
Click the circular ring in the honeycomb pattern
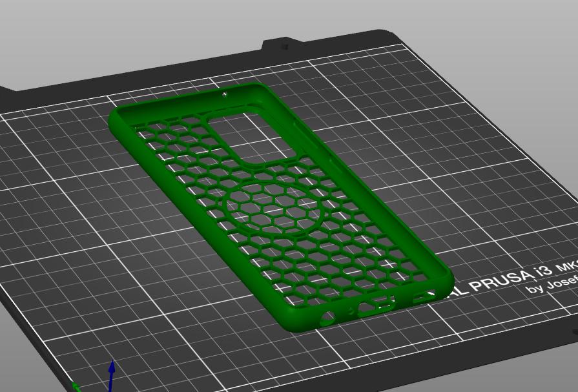coord(275,209)
